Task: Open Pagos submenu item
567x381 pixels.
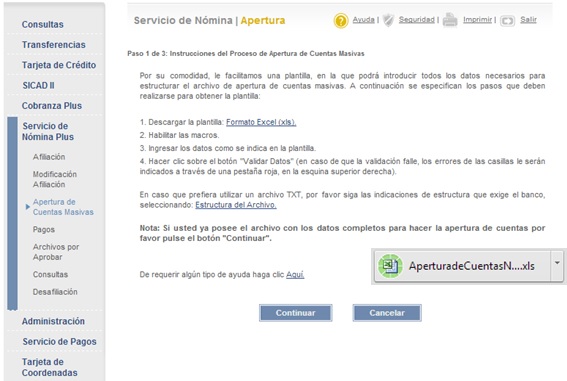Action: click(x=44, y=230)
